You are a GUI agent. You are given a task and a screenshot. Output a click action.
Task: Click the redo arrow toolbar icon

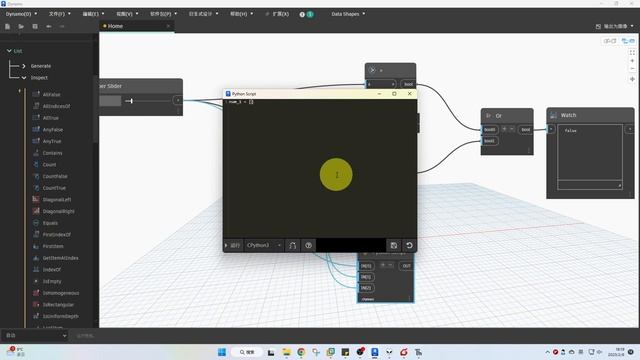pos(62,27)
